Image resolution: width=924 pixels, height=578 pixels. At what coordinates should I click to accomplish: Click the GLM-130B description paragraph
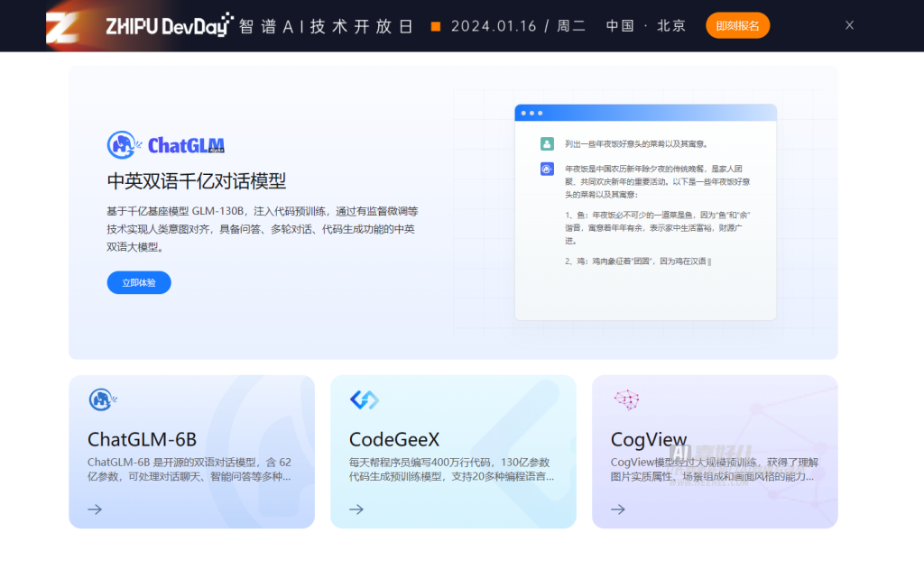pos(263,229)
